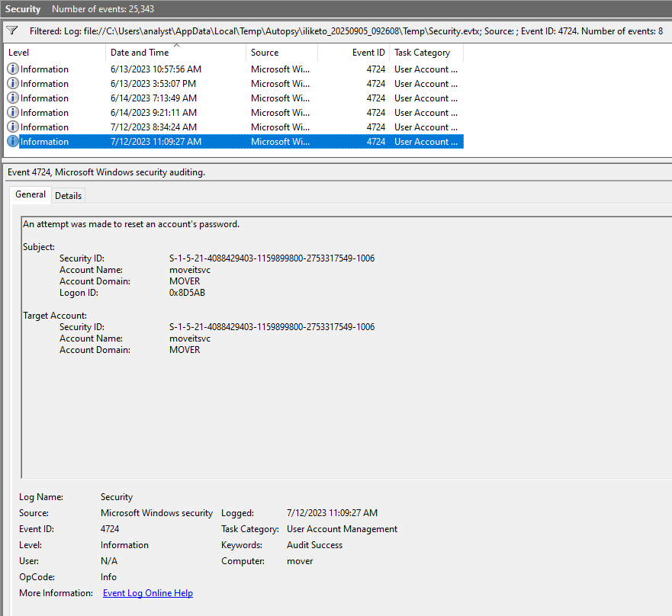672x616 pixels.
Task: Click the Subject Security ID value
Action: (x=272, y=258)
